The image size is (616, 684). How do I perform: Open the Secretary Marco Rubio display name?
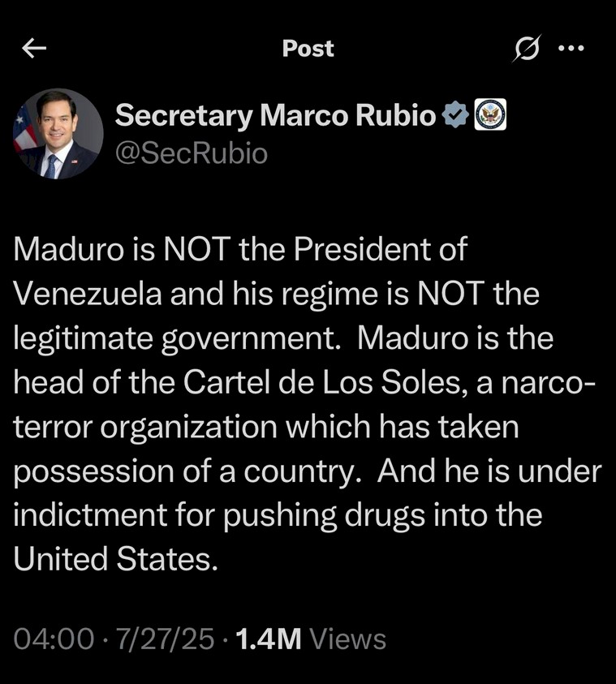tap(275, 116)
